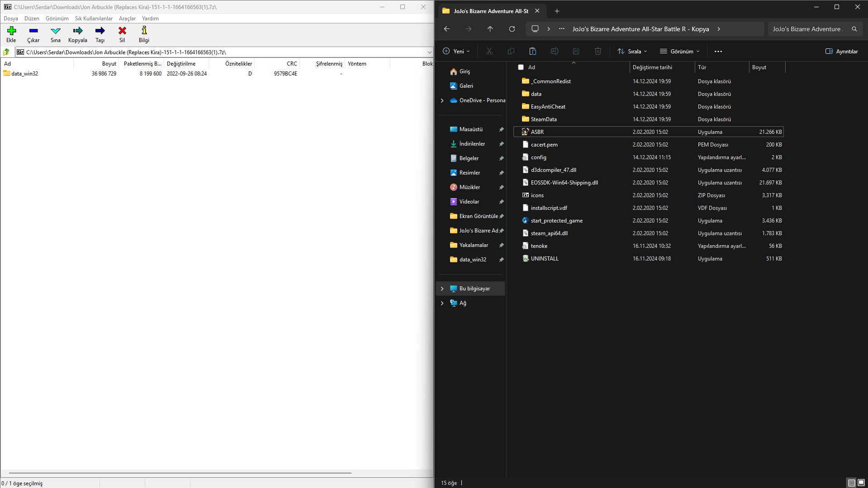Sort 7-Zip list by Öznitelikler column
Image resolution: width=868 pixels, height=488 pixels.
[232, 64]
